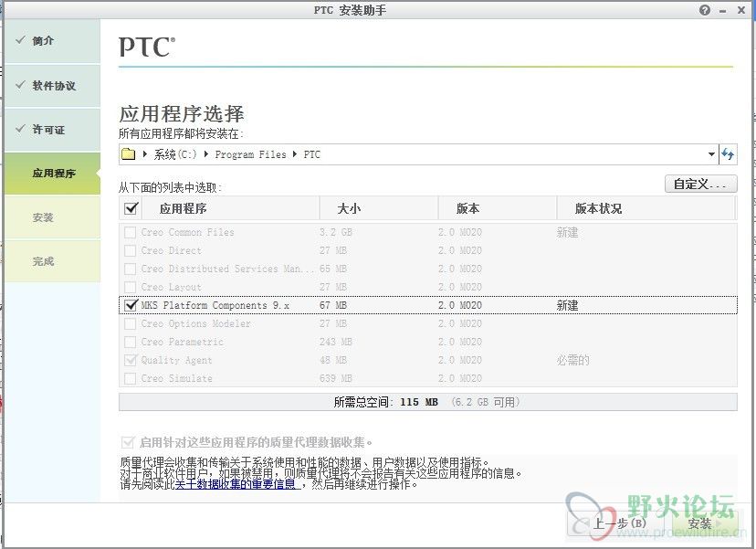Click the PTC logo

(x=147, y=47)
